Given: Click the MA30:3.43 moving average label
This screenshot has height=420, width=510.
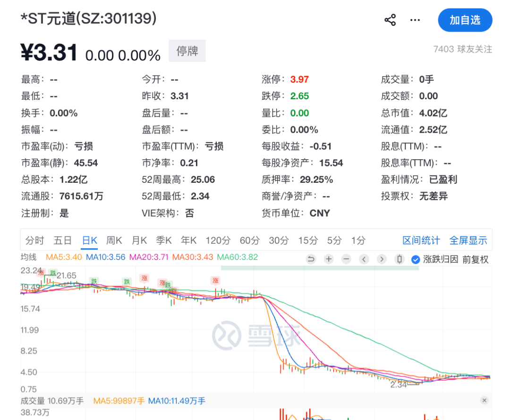Looking at the screenshot, I should click(193, 257).
